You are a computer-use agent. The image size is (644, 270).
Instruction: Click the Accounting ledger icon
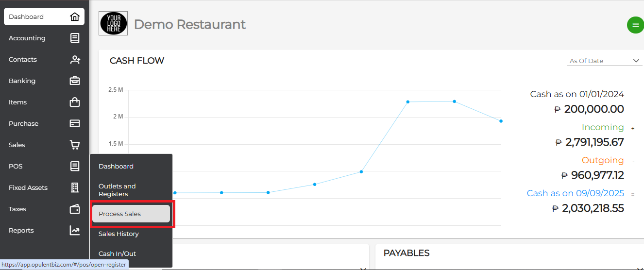[75, 38]
